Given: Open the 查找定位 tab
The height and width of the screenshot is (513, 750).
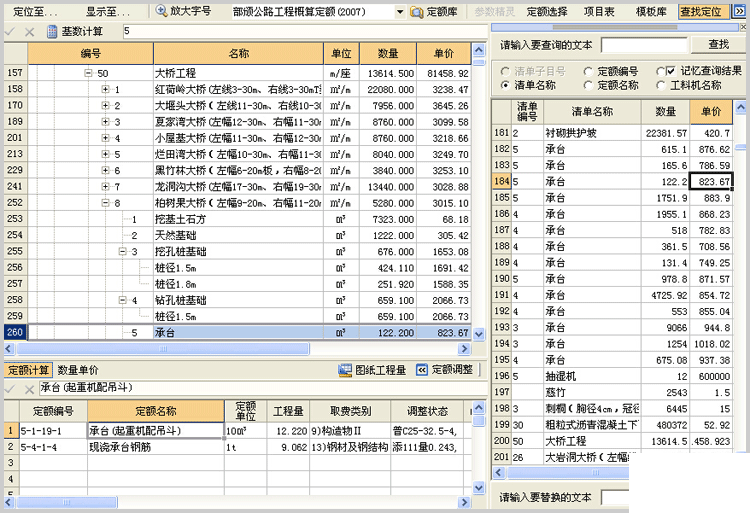Looking at the screenshot, I should coord(703,11).
